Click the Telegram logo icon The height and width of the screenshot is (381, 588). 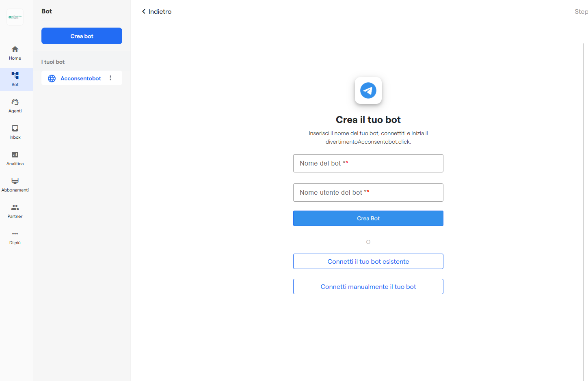368,90
